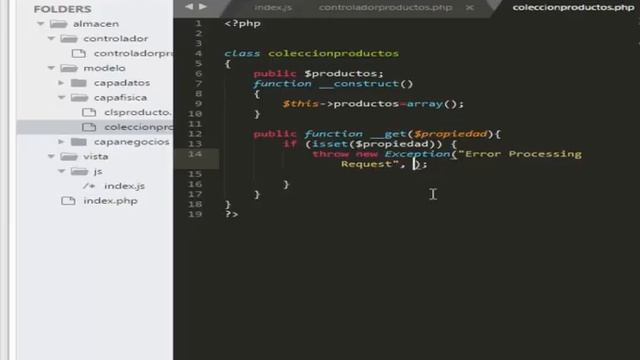The height and width of the screenshot is (360, 640).
Task: Select the coleccionproductos.php tab
Action: (x=573, y=7)
